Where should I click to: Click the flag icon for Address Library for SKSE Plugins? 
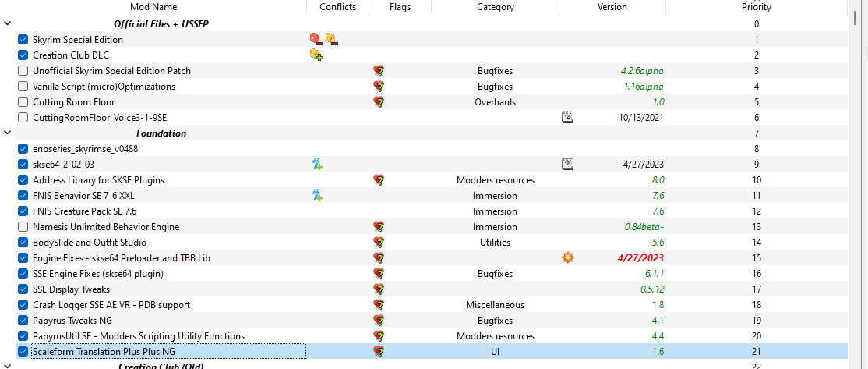point(379,179)
